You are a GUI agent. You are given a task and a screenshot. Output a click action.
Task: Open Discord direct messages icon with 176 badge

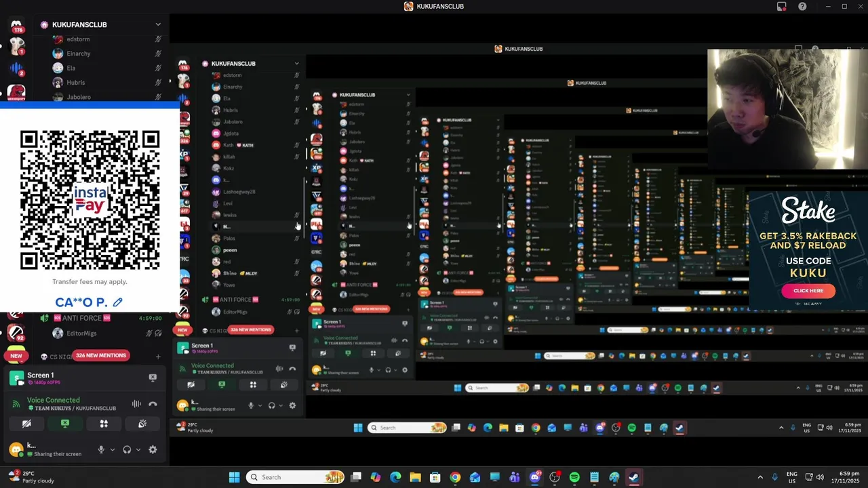(17, 26)
